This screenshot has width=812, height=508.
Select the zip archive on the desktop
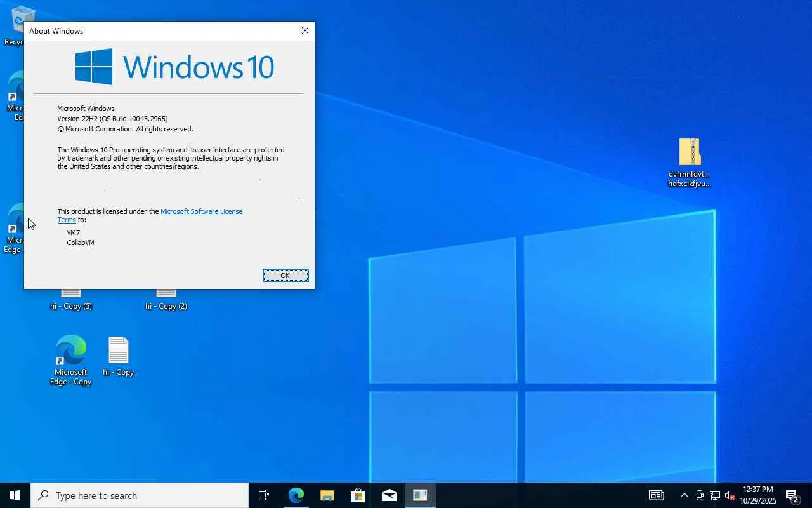coord(690,163)
